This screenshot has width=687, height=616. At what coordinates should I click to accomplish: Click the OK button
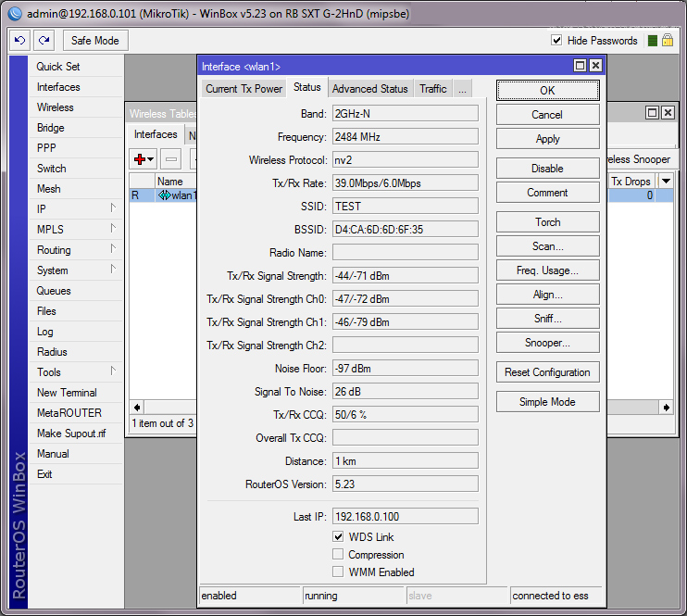(548, 91)
